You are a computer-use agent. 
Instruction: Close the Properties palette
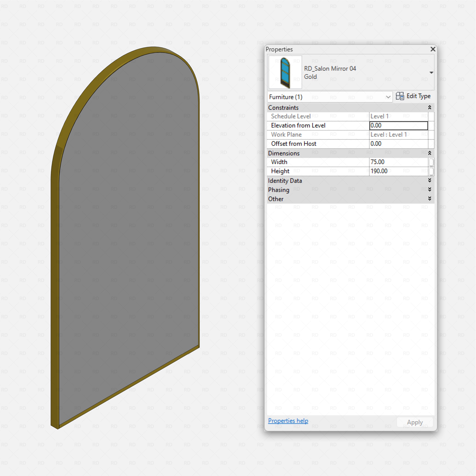433,49
